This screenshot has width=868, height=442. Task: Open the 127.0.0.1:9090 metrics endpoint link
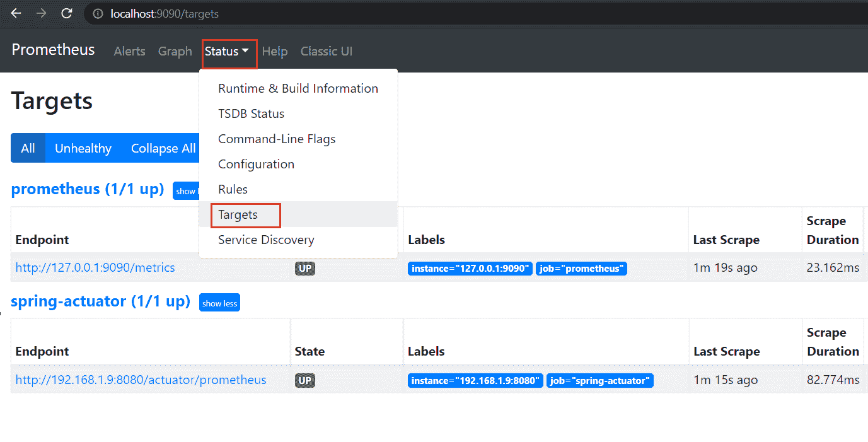[95, 268]
